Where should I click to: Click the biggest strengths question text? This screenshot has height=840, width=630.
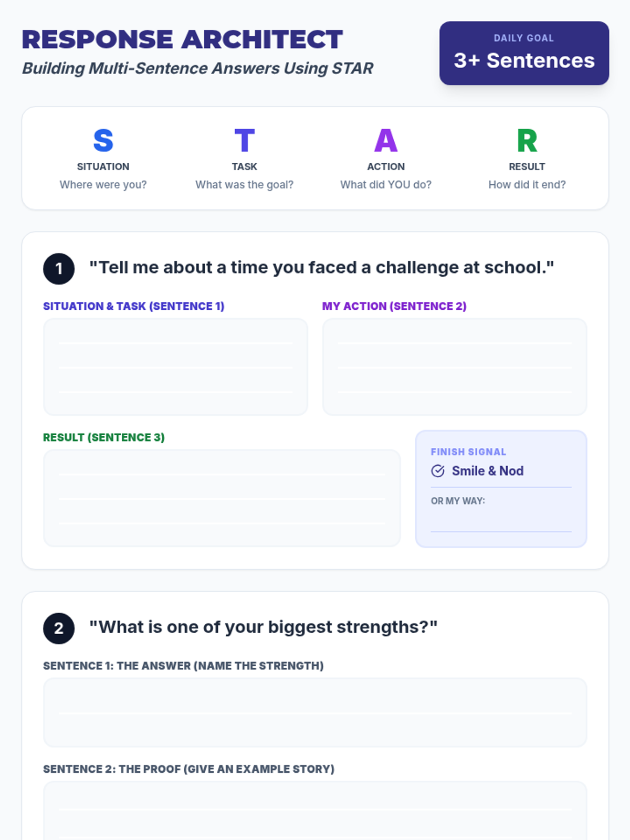pyautogui.click(x=263, y=627)
